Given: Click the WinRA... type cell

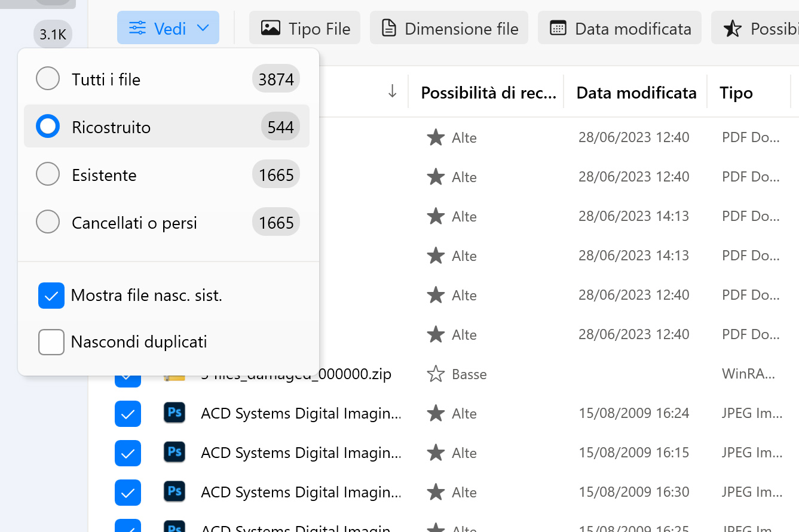Looking at the screenshot, I should click(x=749, y=374).
